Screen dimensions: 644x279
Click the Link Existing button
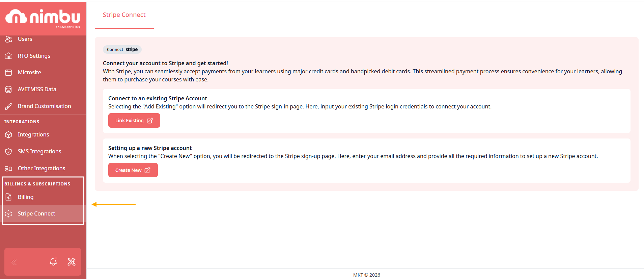(x=134, y=121)
